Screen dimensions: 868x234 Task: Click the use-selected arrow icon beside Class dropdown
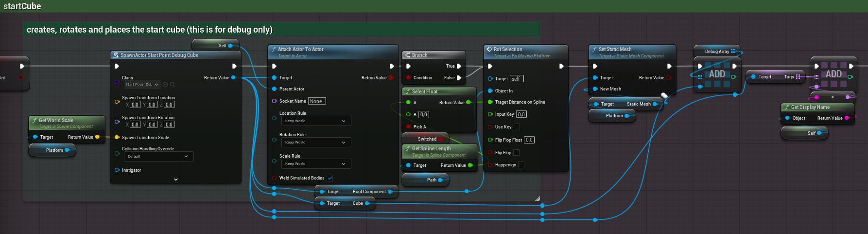165,85
